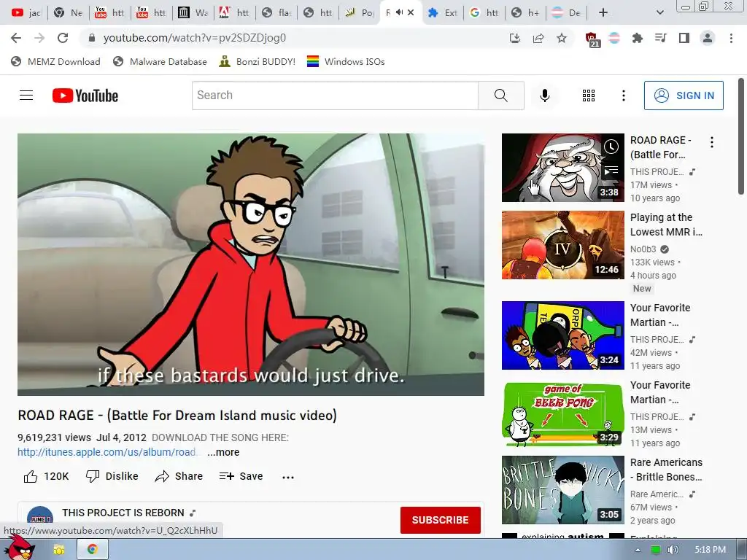Open the No0b3 channel name

tap(643, 249)
